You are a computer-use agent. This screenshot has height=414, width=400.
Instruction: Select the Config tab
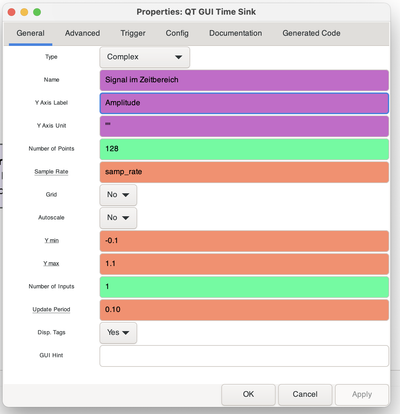tap(177, 33)
